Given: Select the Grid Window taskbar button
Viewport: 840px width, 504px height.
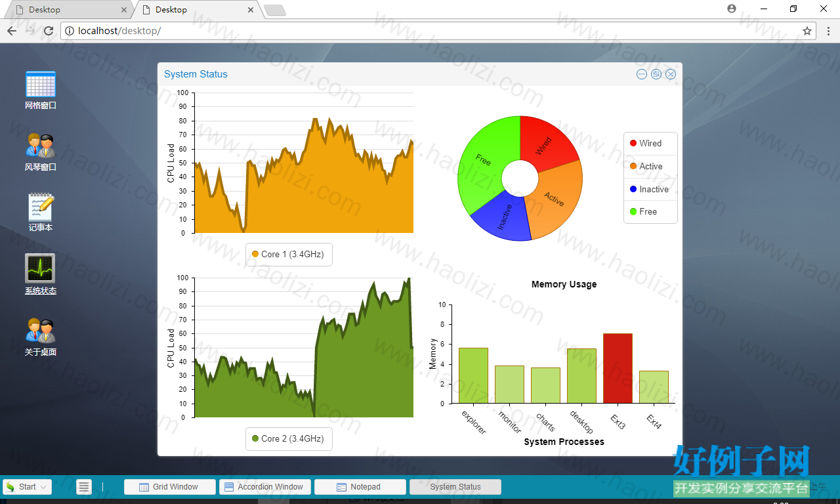Looking at the screenshot, I should [x=170, y=487].
